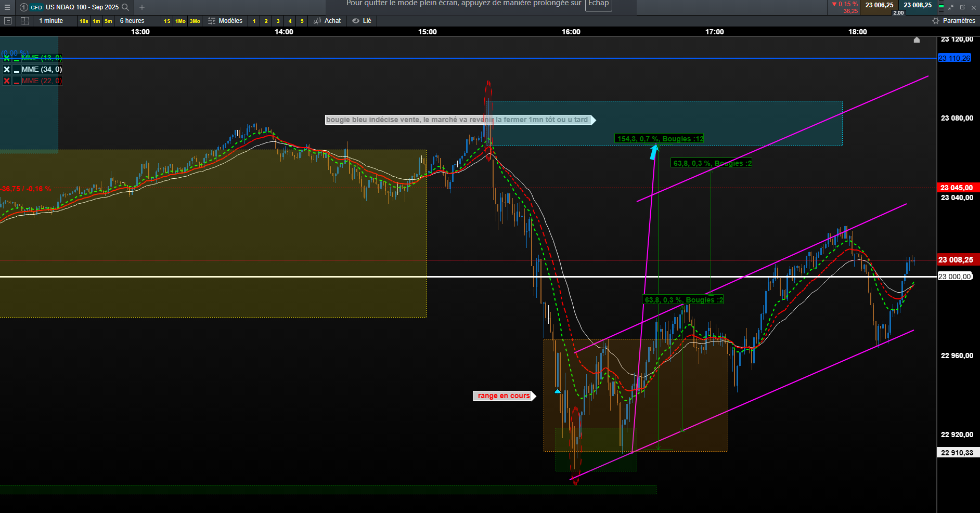This screenshot has width=980, height=513.
Task: Click the chart layout grid icon
Action: (24, 21)
